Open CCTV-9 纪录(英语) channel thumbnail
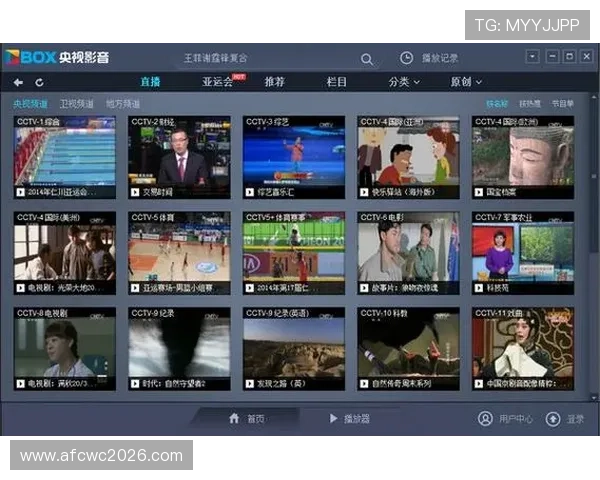Viewport: 600px width, 480px height. click(294, 349)
